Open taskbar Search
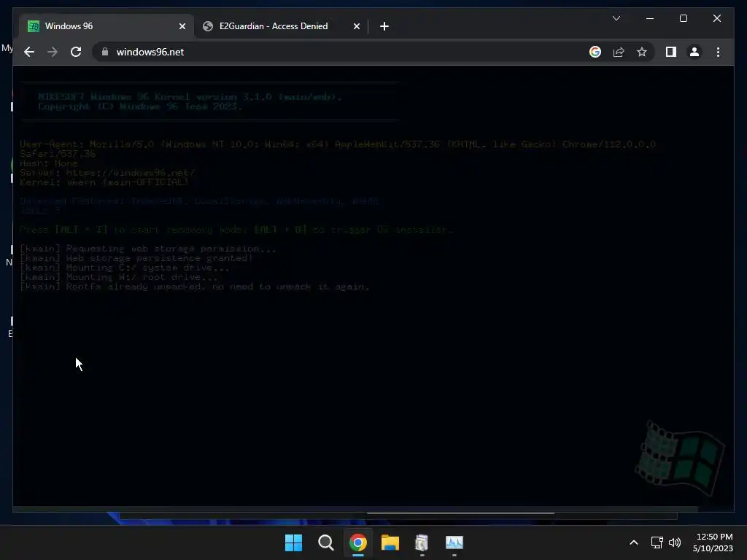 pos(326,542)
